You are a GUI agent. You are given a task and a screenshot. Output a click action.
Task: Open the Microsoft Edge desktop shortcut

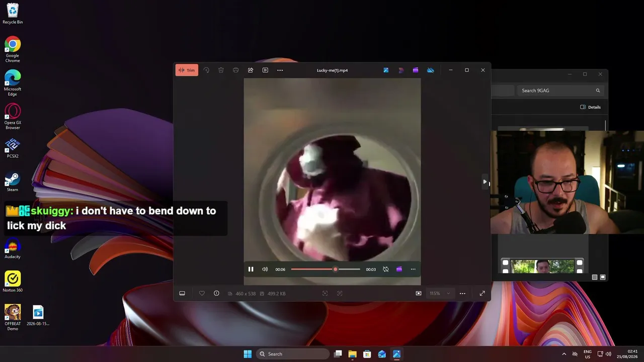(13, 83)
